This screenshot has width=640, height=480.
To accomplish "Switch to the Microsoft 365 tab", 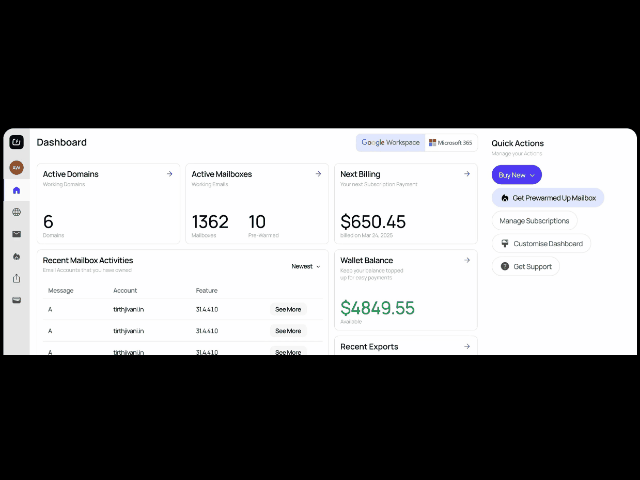I will click(451, 143).
